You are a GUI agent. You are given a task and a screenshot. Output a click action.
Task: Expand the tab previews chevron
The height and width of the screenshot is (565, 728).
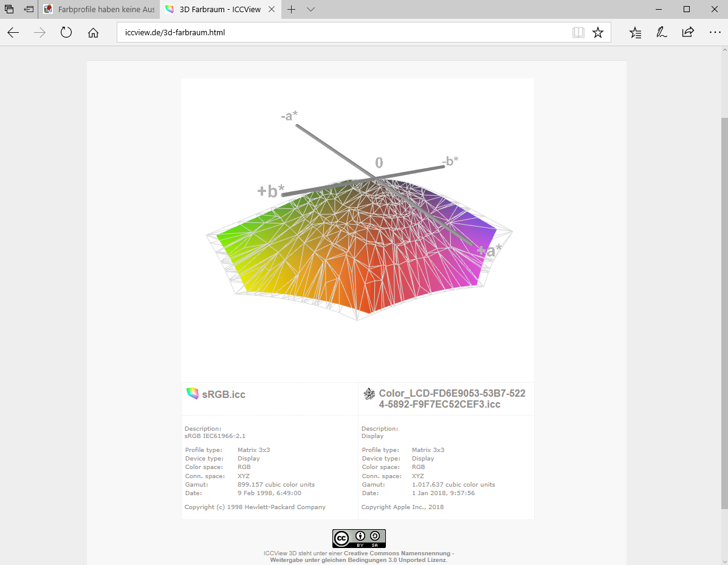click(311, 9)
